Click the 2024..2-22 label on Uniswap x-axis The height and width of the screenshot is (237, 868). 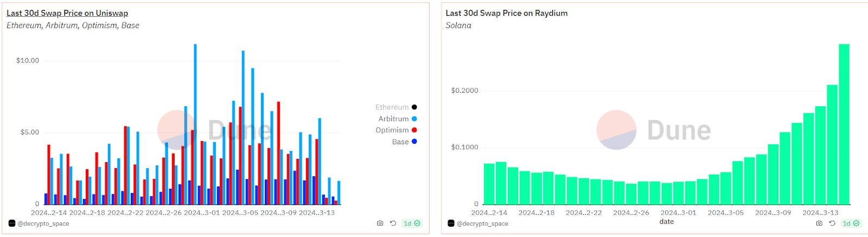(125, 213)
